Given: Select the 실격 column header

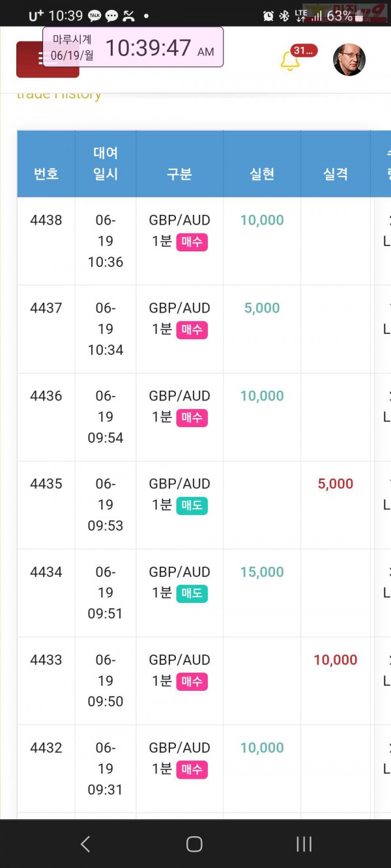Looking at the screenshot, I should coord(336,174).
